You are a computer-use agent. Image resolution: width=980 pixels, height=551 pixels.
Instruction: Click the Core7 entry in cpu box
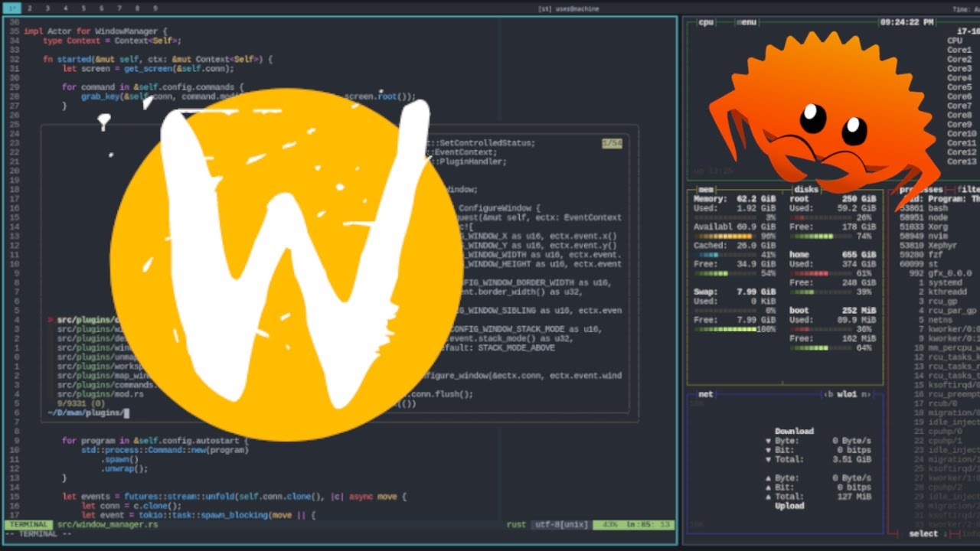tap(959, 106)
